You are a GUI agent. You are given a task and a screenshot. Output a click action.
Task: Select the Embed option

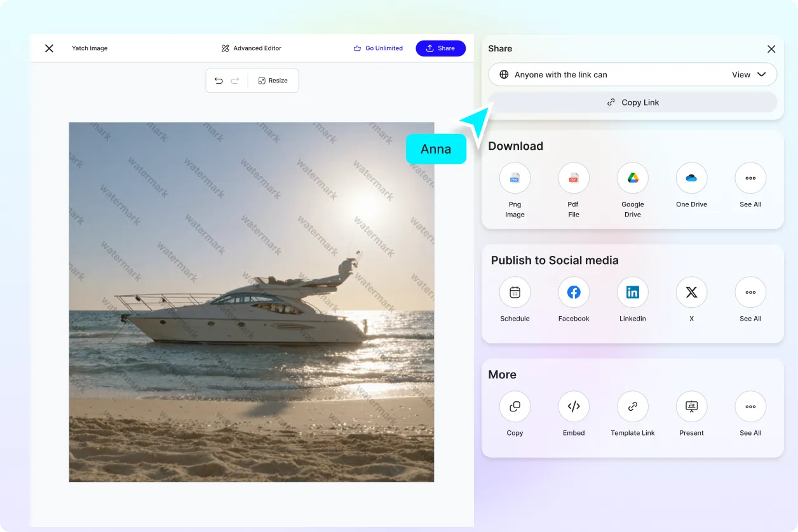(573, 406)
